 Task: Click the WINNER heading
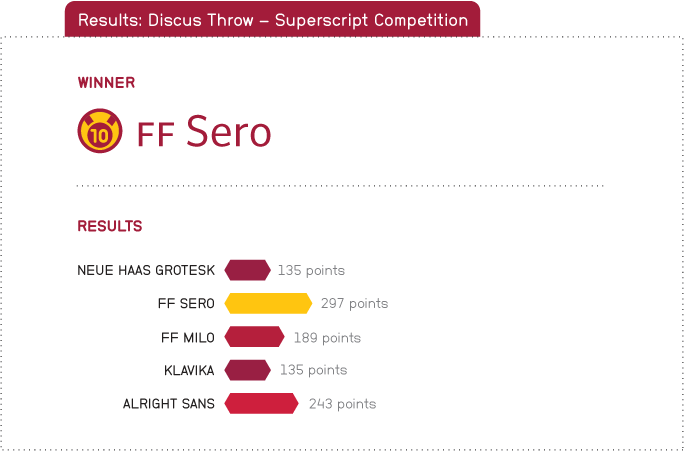[x=106, y=83]
